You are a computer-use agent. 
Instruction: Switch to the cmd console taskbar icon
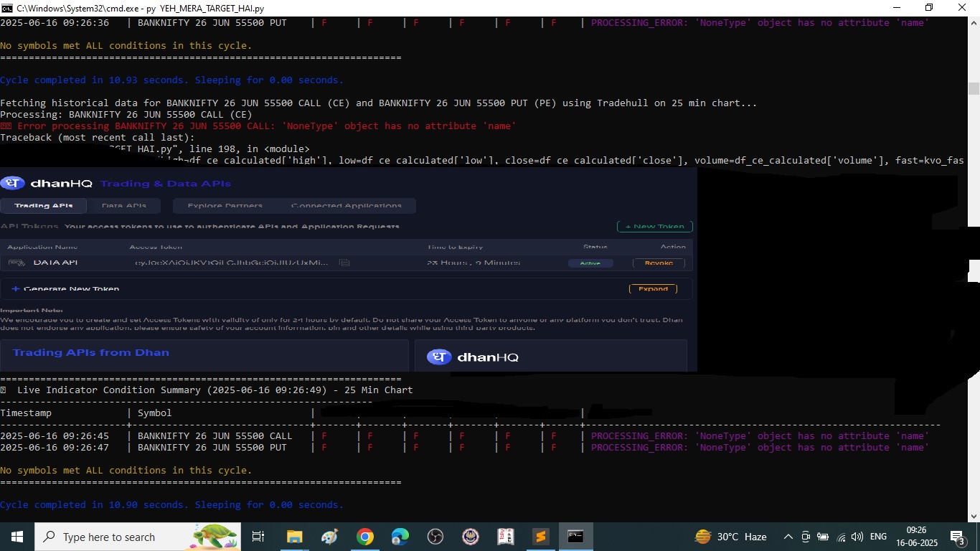click(575, 537)
